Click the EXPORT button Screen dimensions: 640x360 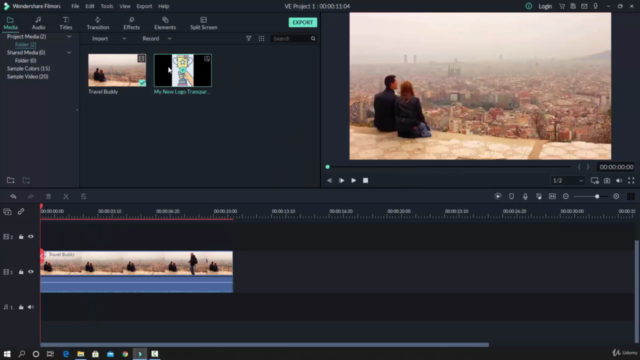(302, 22)
